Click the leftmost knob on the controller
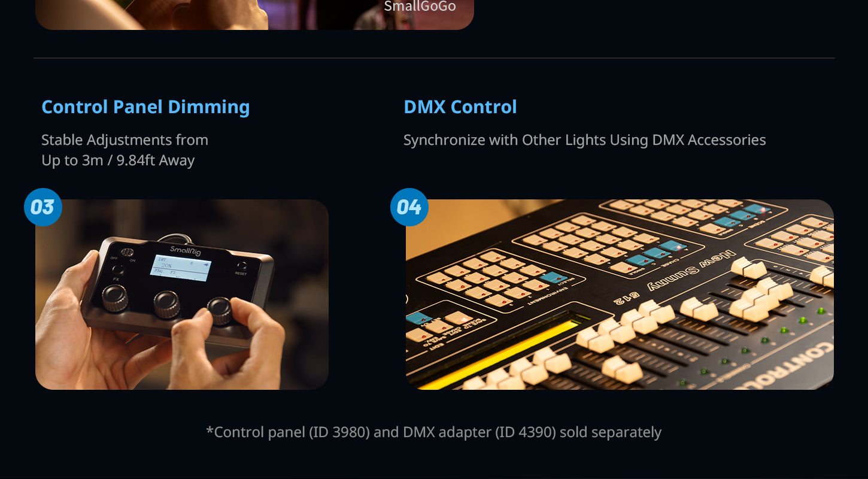 click(x=114, y=298)
